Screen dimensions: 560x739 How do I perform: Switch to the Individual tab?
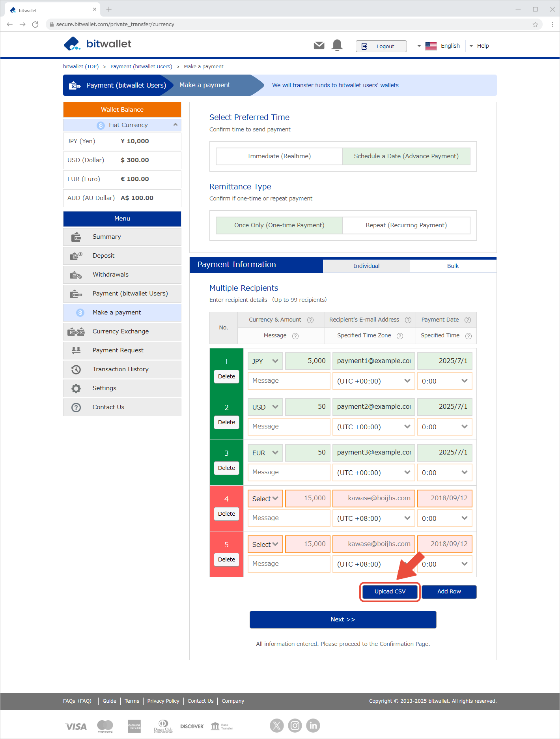pos(366,266)
